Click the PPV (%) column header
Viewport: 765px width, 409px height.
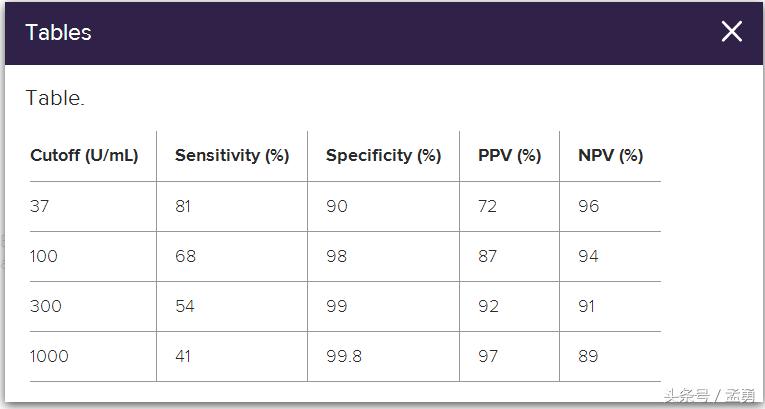509,156
